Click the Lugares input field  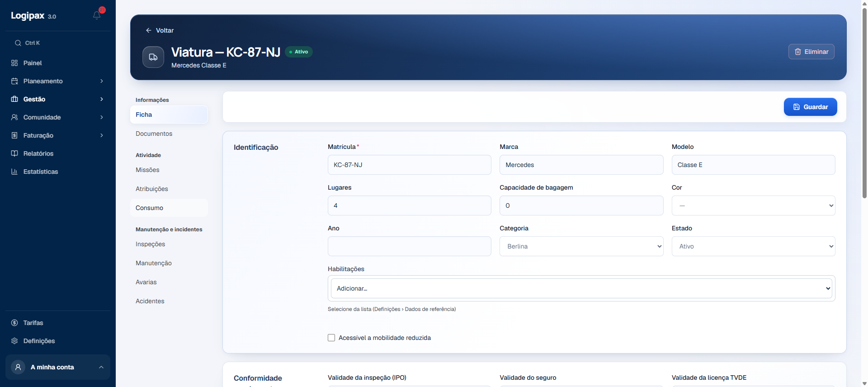[409, 205]
